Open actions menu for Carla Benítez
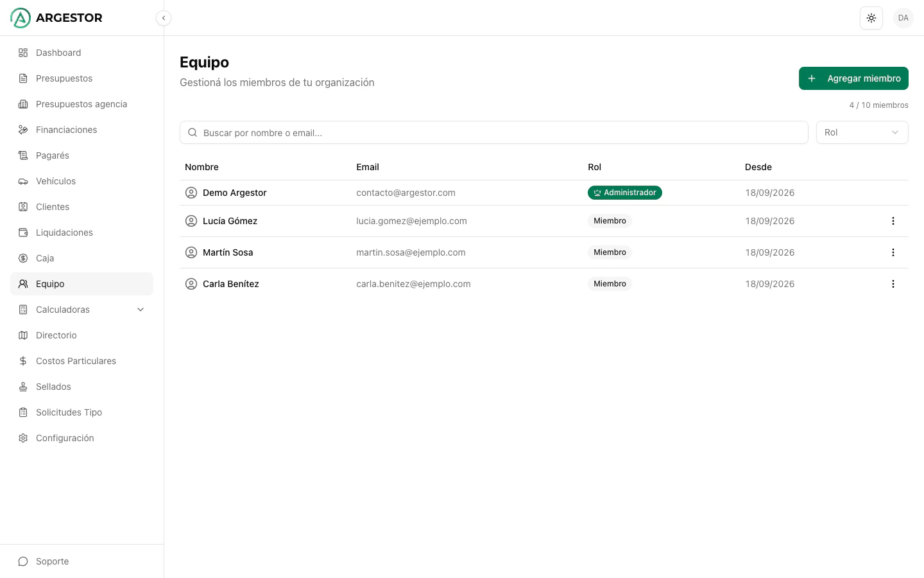 tap(893, 284)
